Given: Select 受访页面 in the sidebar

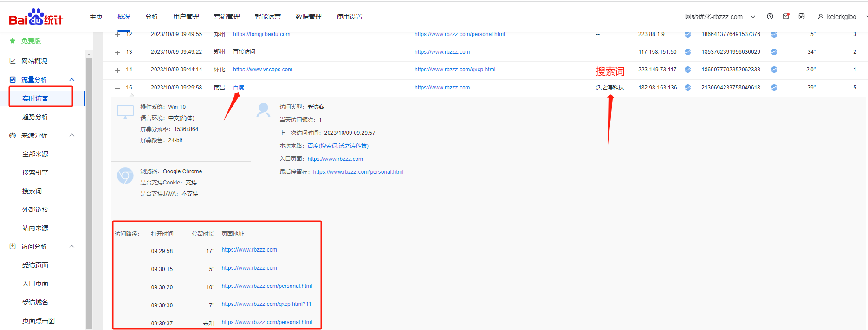Looking at the screenshot, I should click(x=35, y=265).
